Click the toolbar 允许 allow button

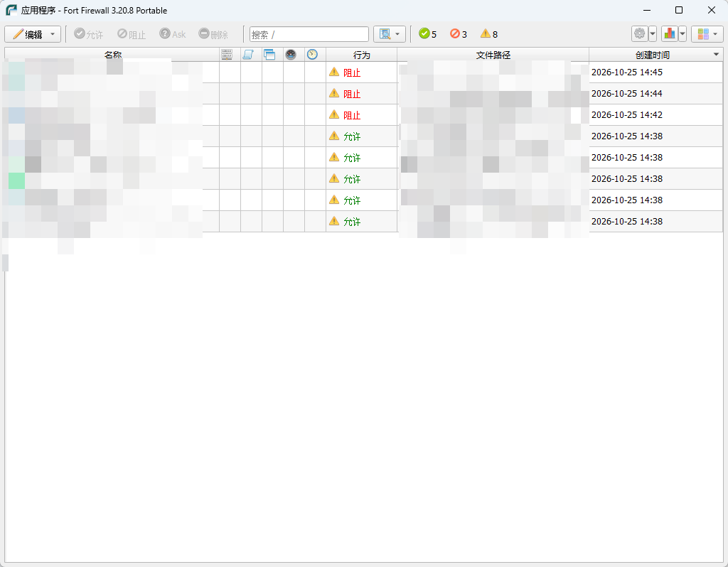pos(89,34)
